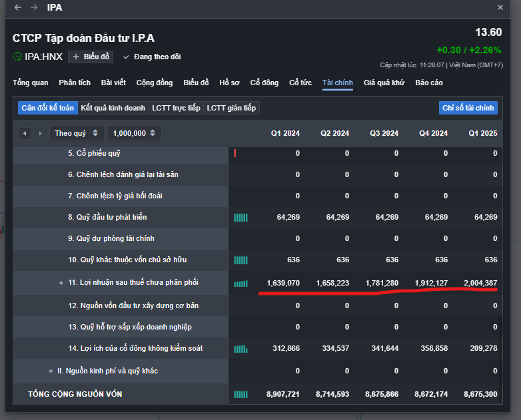Select the TỔNG CỘNG NGUỒN VỐN row label

point(75,394)
